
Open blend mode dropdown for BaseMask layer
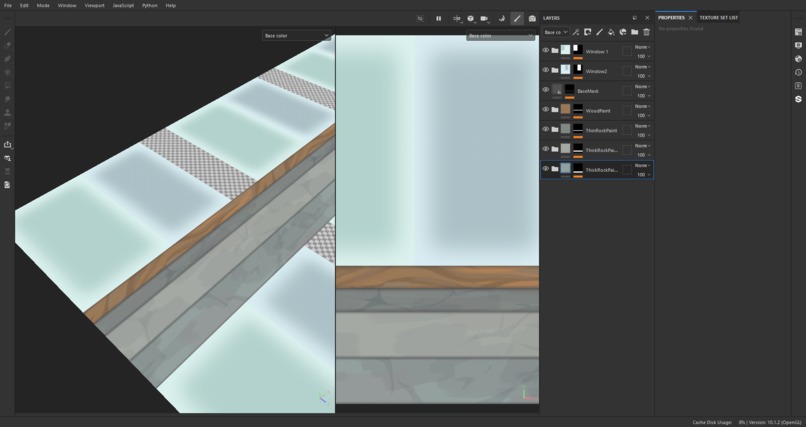click(643, 86)
